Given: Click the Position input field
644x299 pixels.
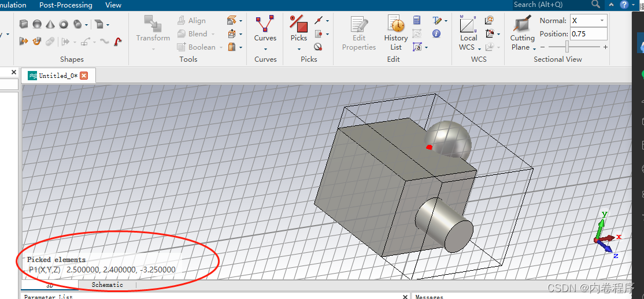Looking at the screenshot, I should click(x=589, y=33).
